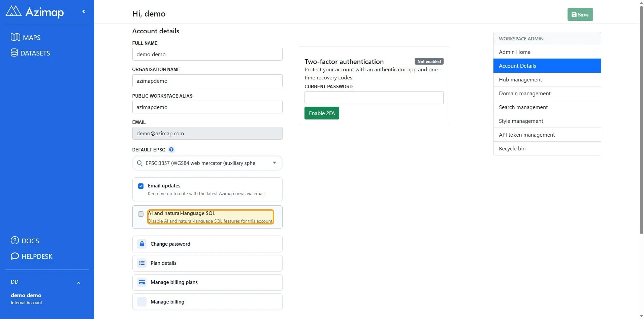Image resolution: width=644 pixels, height=319 pixels.
Task: Click the Save button
Action: tap(580, 14)
